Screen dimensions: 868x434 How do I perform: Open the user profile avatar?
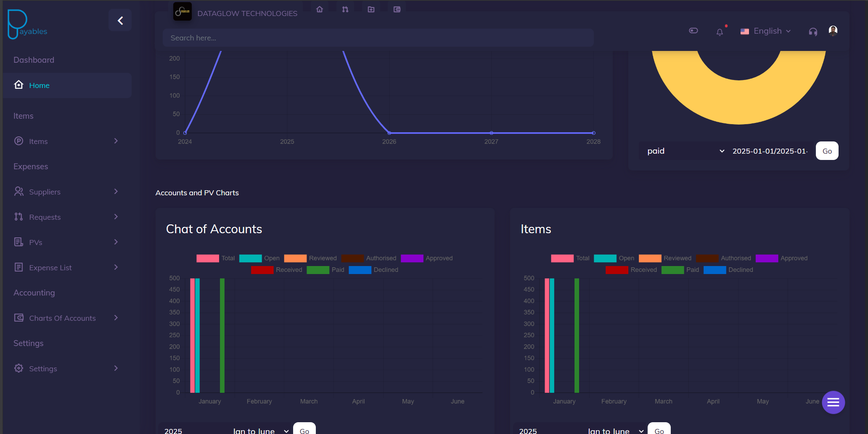point(833,31)
